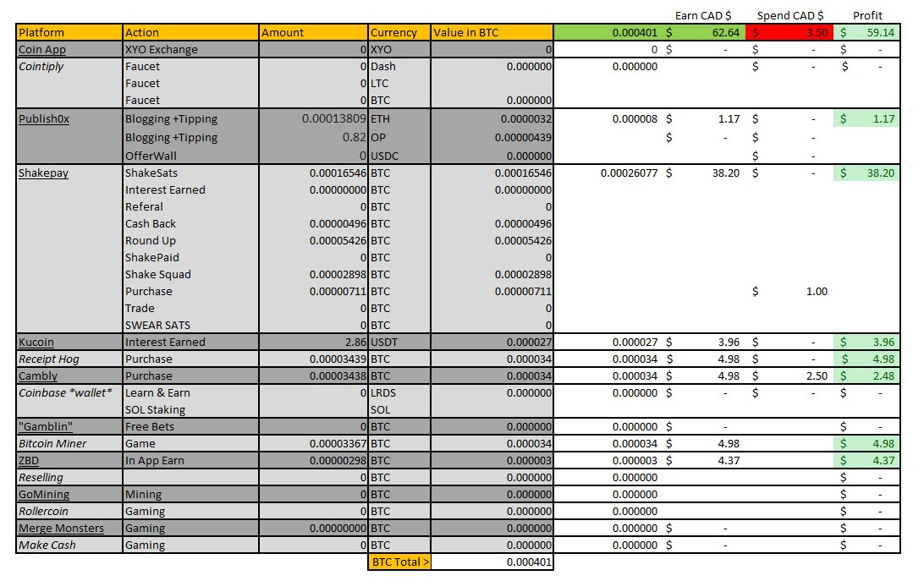Screen dimensions: 924x581
Task: Click the OfferWall action cell
Action: 191,156
